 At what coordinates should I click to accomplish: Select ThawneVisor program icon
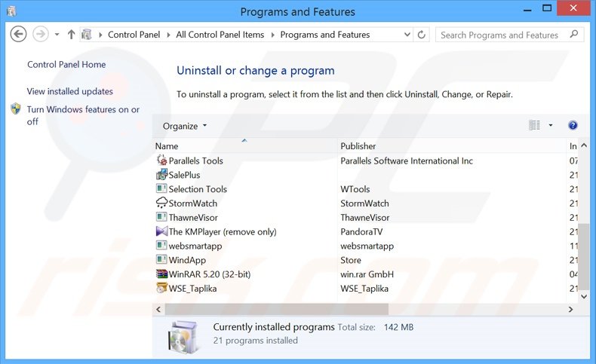161,217
